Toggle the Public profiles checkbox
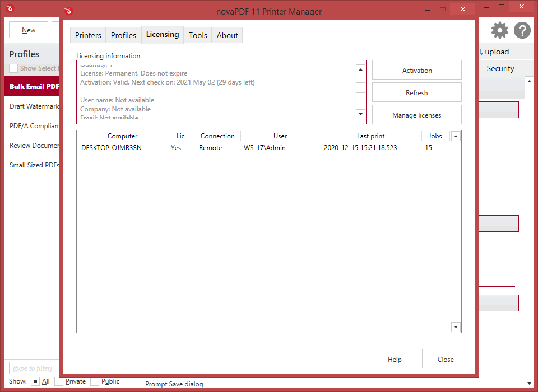 tap(95, 381)
